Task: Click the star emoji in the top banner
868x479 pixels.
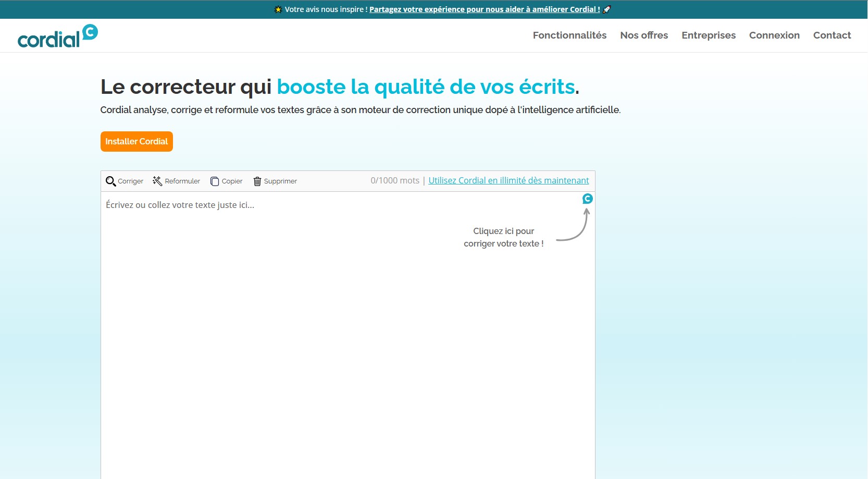Action: click(278, 9)
